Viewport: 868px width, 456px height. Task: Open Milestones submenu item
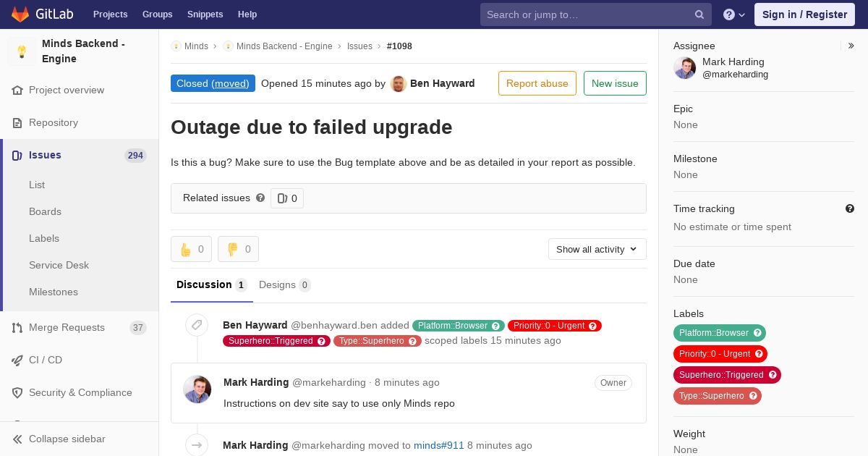point(54,292)
